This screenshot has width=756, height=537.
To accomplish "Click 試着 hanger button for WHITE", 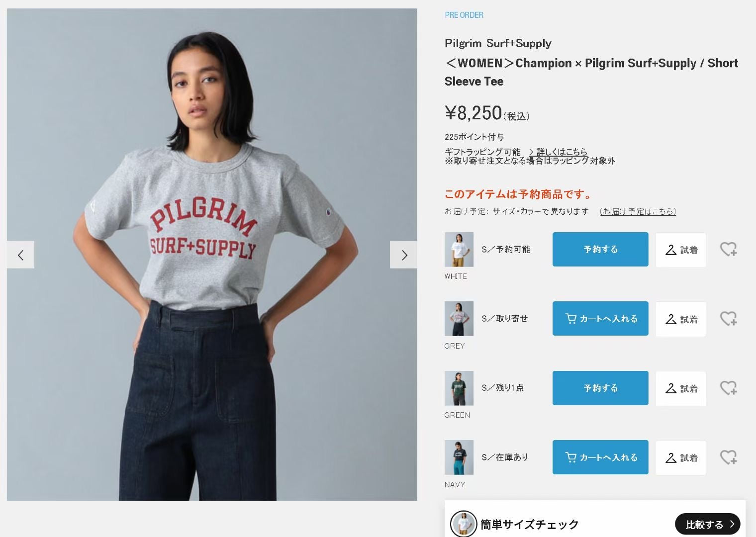I will 680,250.
